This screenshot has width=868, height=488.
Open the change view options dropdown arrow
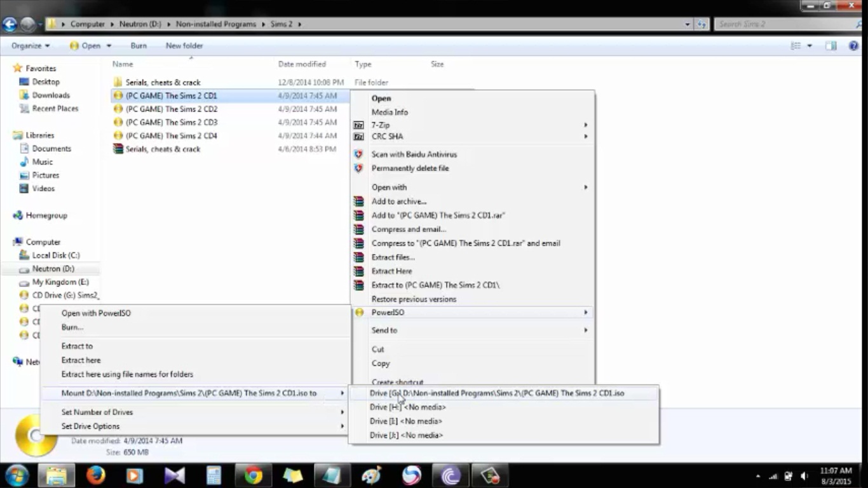809,46
